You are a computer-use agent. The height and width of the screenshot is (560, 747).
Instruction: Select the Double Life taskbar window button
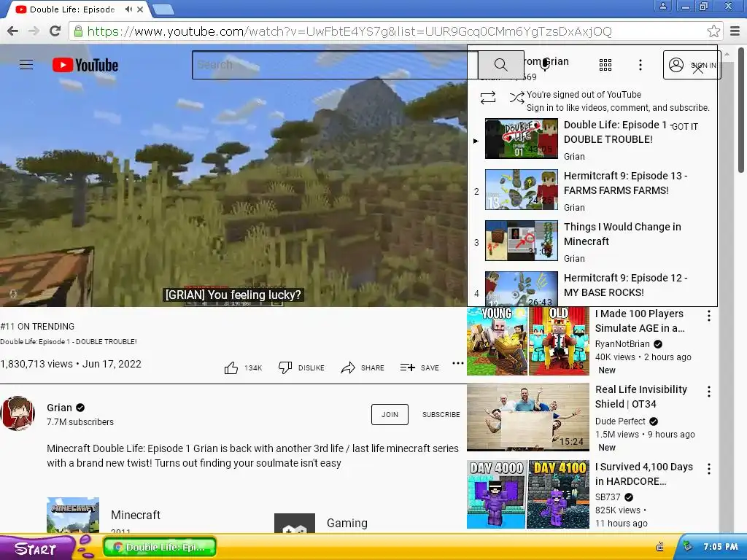pyautogui.click(x=160, y=547)
